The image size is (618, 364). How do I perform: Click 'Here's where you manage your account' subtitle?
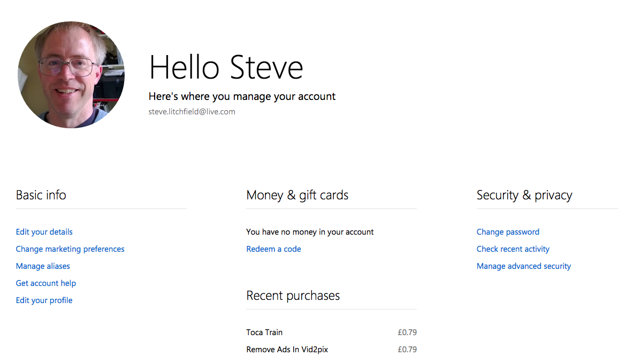242,96
